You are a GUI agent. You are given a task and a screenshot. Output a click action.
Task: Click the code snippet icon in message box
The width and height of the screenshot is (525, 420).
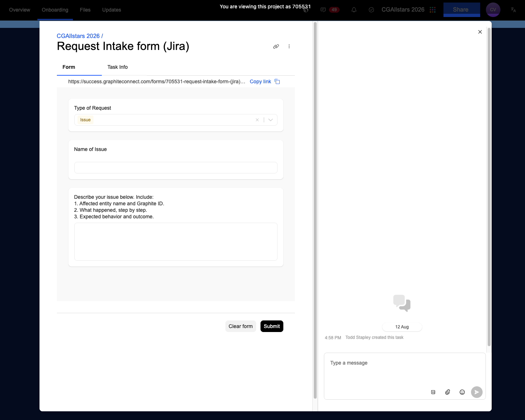(x=433, y=392)
